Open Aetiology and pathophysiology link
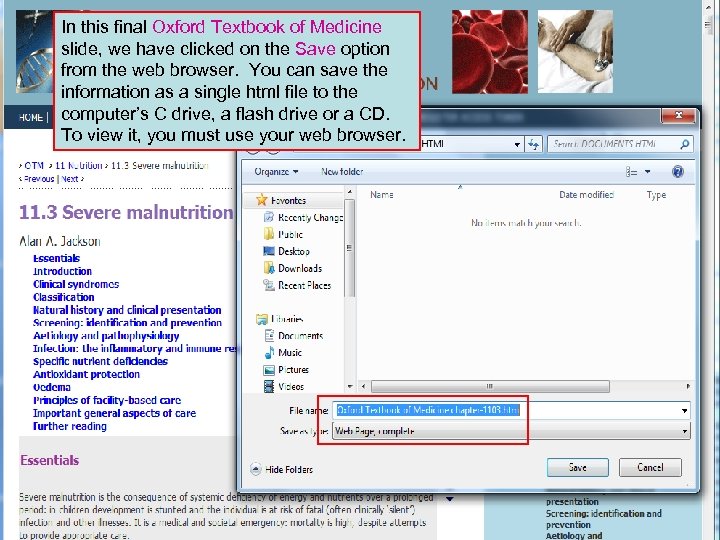The width and height of the screenshot is (720, 540). 106,336
